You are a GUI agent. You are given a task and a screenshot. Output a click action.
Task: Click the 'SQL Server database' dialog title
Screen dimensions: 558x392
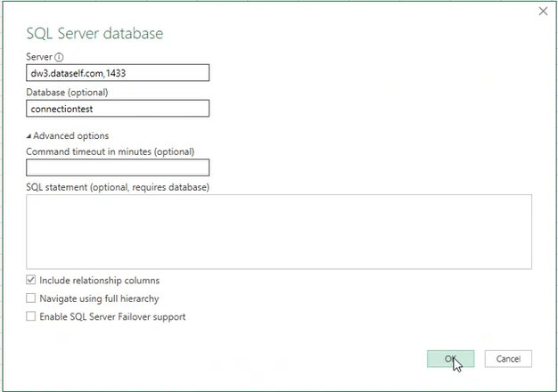coord(94,34)
